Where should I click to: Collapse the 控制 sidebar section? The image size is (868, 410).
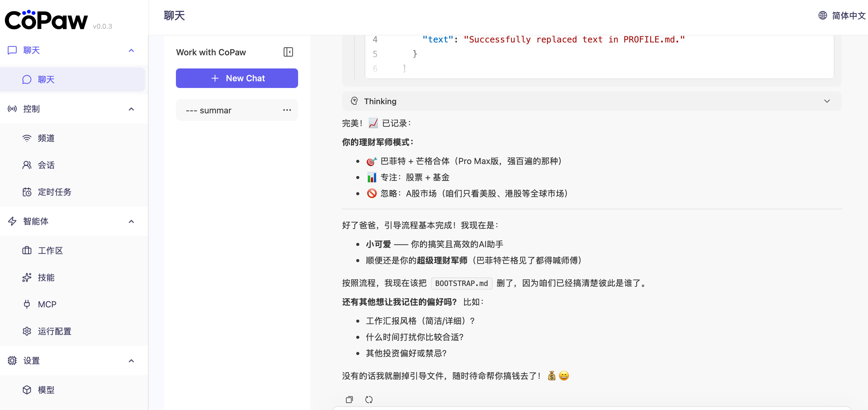tap(131, 109)
